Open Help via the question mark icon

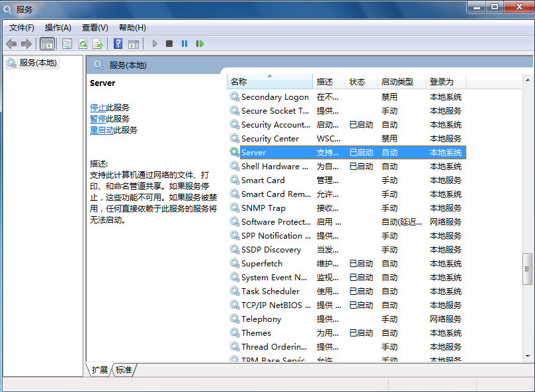click(118, 44)
